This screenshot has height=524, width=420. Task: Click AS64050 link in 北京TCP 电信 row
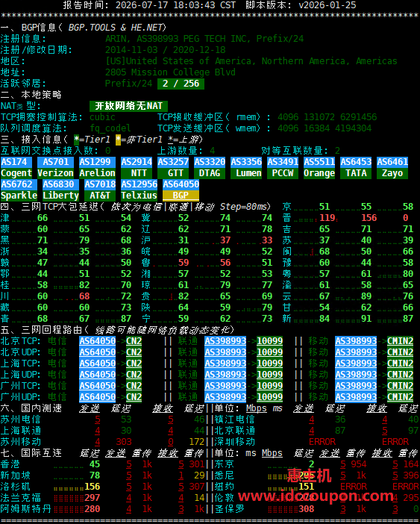pos(98,341)
